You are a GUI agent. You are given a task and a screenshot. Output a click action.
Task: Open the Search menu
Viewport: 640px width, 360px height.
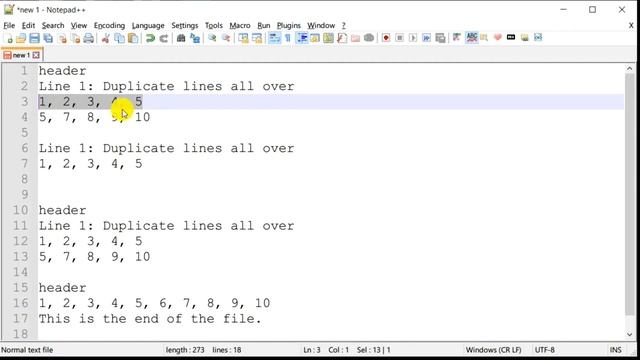coord(53,25)
